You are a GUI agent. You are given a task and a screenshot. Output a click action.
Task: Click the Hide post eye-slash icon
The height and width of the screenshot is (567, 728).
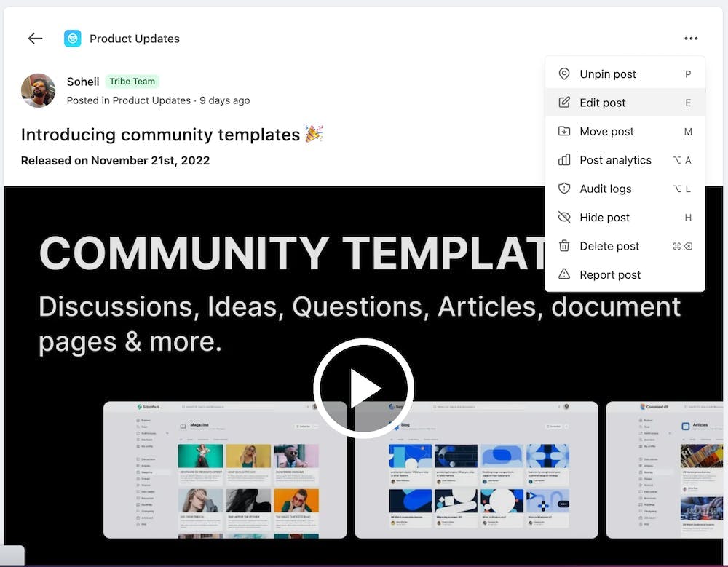point(564,217)
